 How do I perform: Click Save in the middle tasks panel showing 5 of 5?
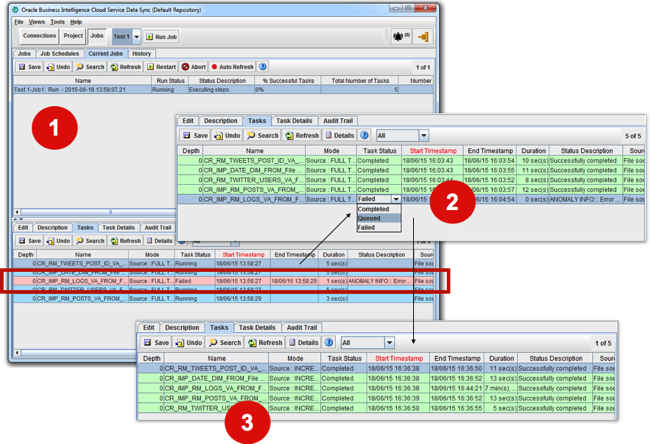(x=195, y=136)
